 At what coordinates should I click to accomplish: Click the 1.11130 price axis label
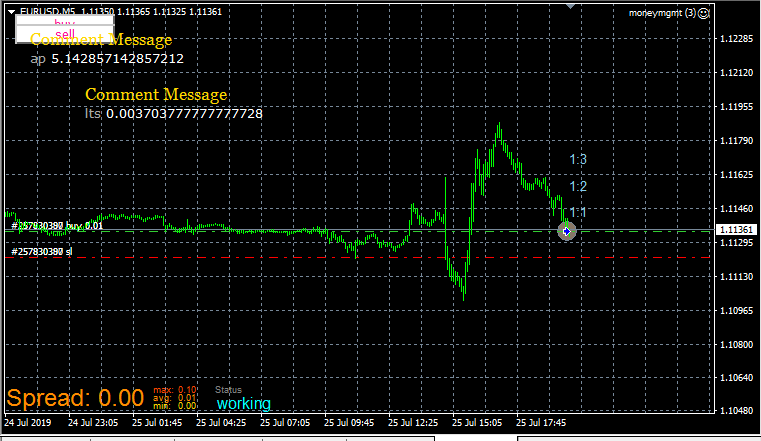[x=736, y=277]
